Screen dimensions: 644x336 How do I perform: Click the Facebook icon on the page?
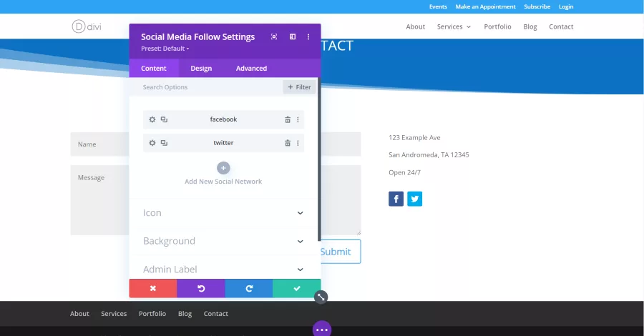tap(396, 199)
